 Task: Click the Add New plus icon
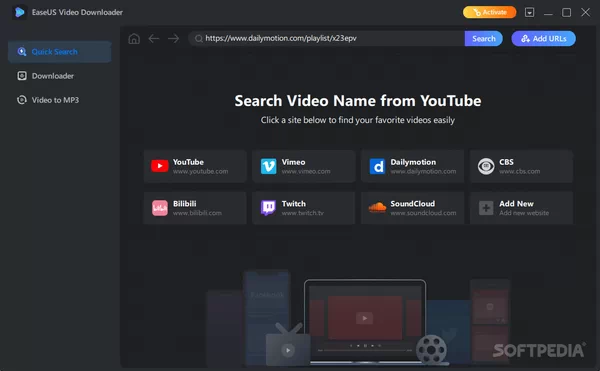point(486,208)
